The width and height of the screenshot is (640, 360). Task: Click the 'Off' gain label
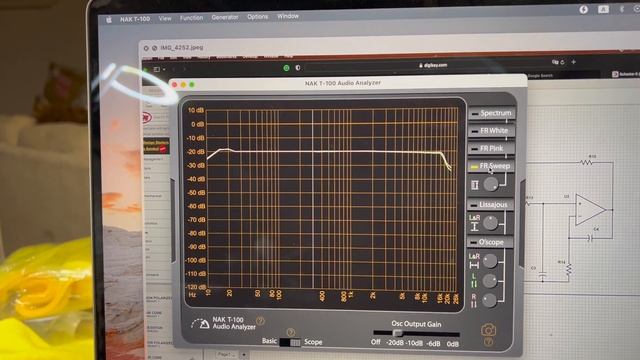(376, 342)
